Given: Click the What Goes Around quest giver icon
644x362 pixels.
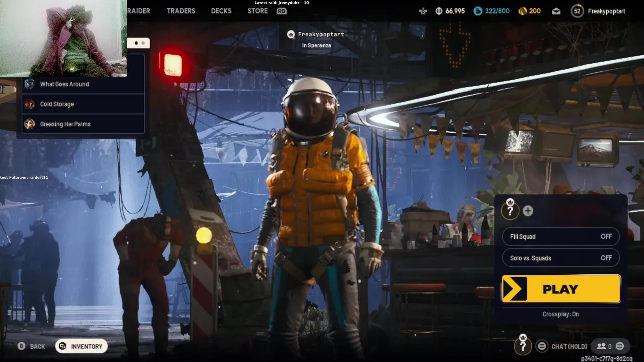Looking at the screenshot, I should click(x=30, y=84).
